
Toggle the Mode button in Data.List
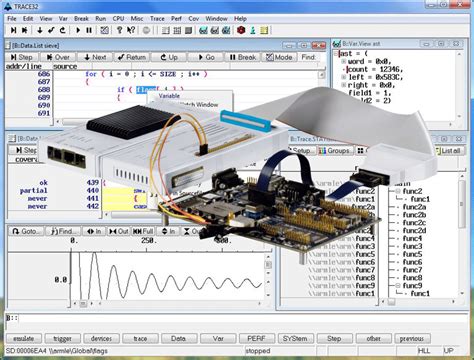[x=279, y=57]
